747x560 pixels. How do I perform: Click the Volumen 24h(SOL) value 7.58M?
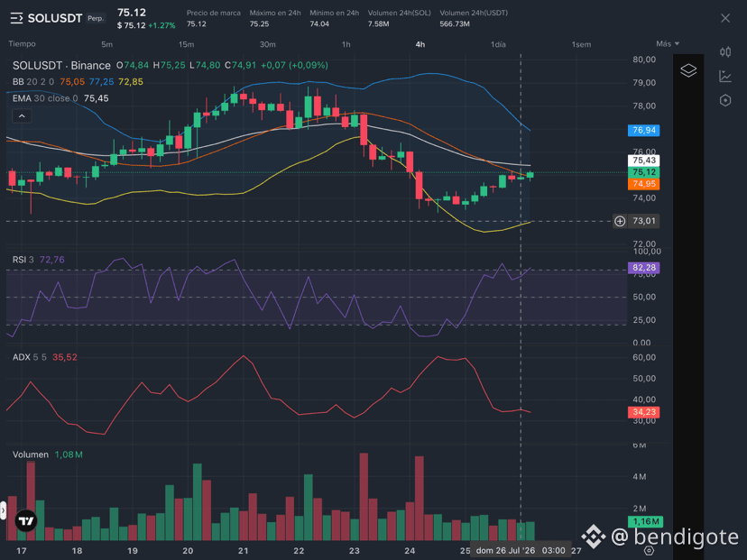pyautogui.click(x=378, y=23)
